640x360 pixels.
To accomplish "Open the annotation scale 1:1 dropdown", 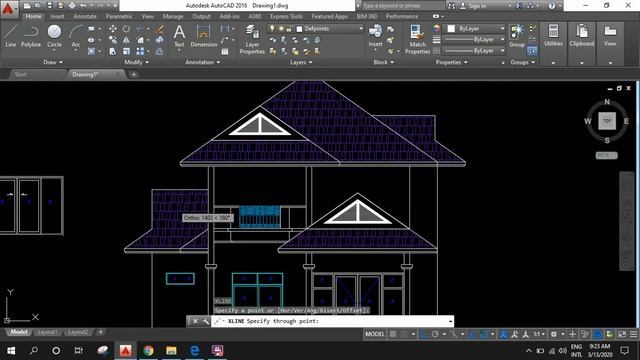I will click(x=540, y=334).
